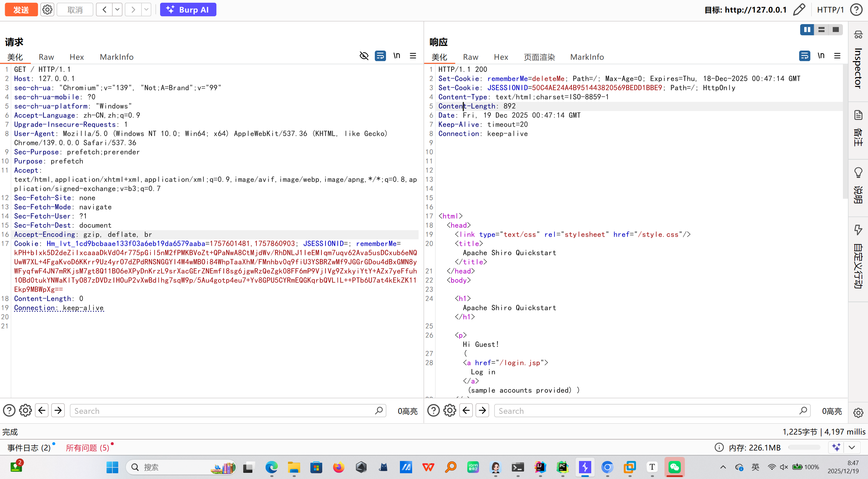Open the Burp AI assistant
Viewport: 868px width, 479px height.
188,10
